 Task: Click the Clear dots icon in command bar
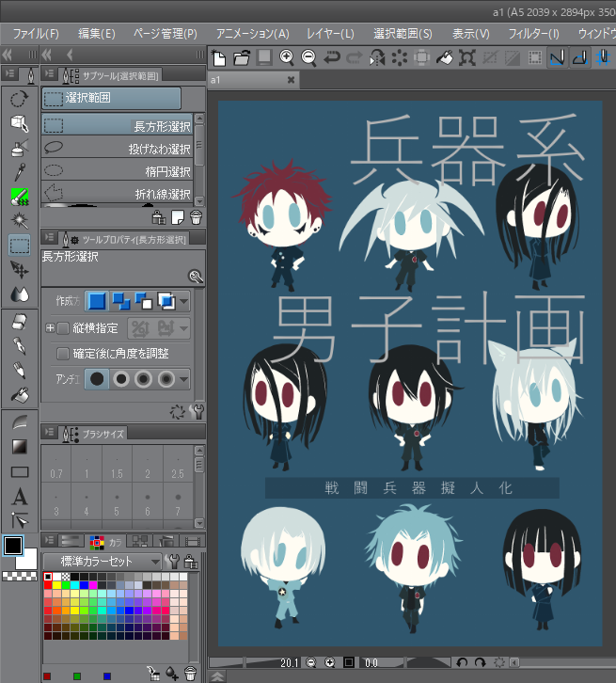tap(399, 57)
